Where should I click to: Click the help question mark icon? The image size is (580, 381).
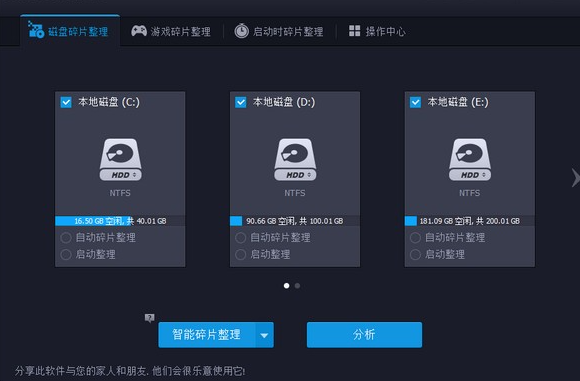click(x=149, y=318)
